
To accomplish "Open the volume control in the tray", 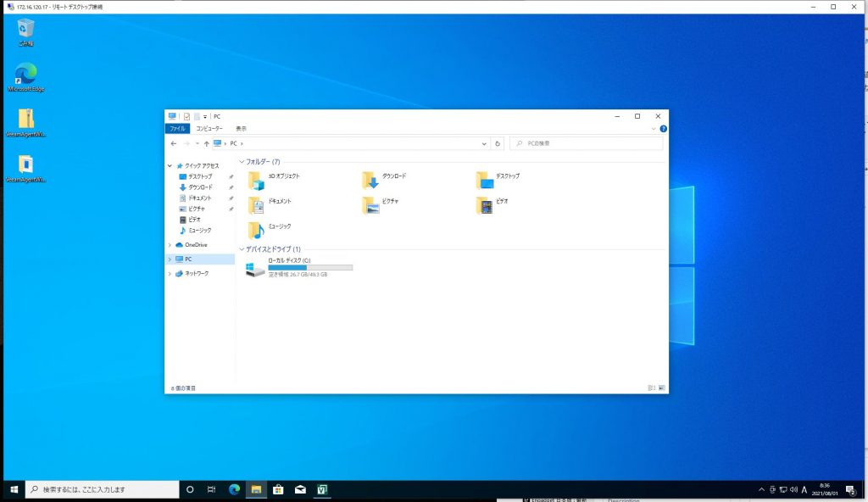I will coord(793,489).
